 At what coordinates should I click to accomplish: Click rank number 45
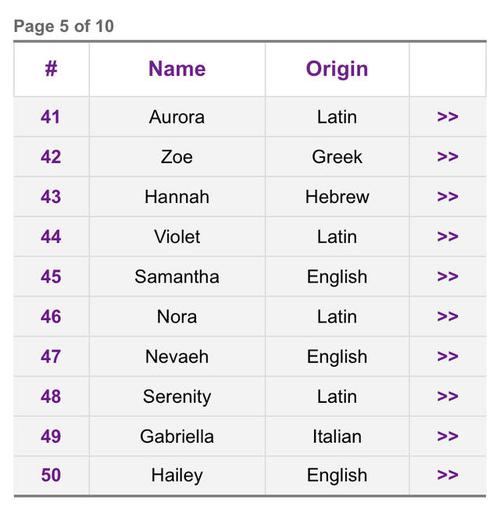pyautogui.click(x=51, y=277)
